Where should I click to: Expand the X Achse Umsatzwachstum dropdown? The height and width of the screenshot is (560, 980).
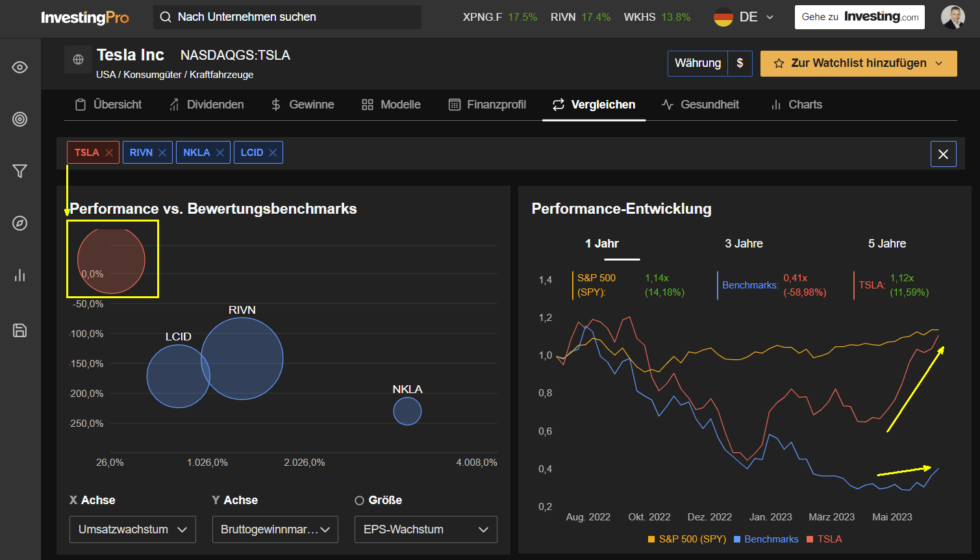(x=132, y=529)
